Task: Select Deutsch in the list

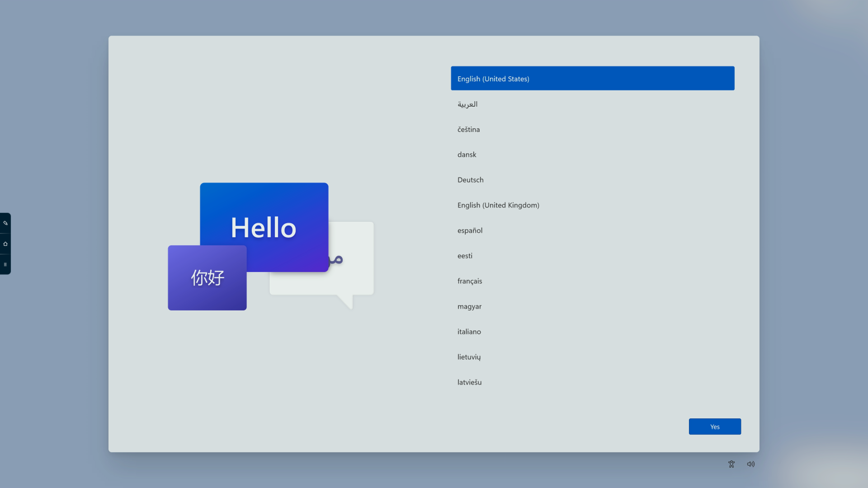Action: (470, 180)
